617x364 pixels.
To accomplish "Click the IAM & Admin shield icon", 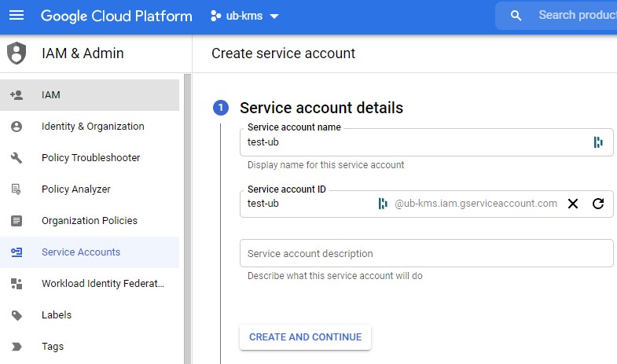I will (x=17, y=53).
